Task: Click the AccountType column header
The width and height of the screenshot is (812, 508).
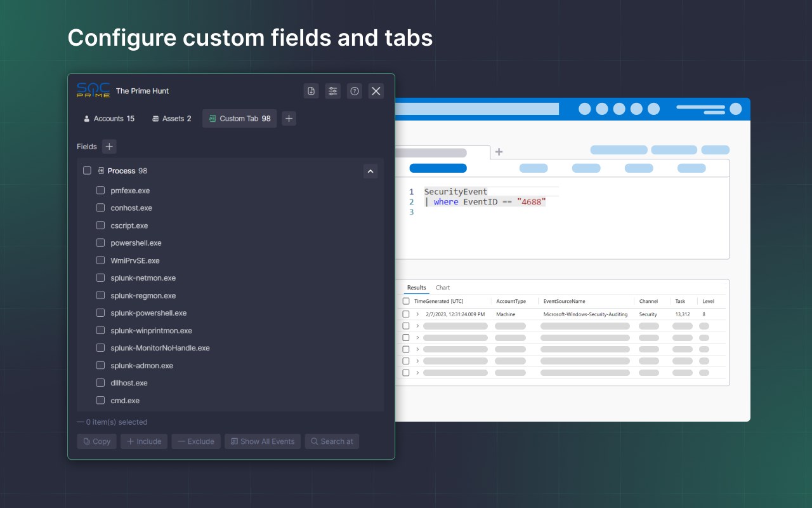Action: coord(511,301)
